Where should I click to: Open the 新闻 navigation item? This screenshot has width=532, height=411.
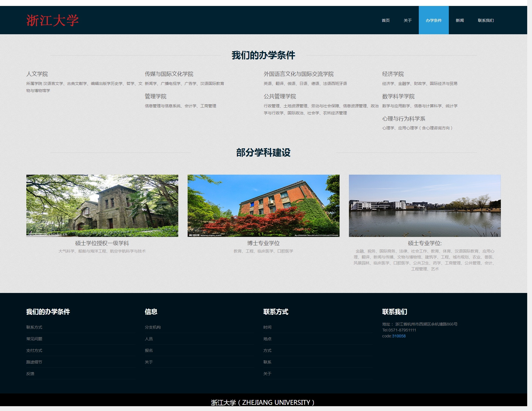coord(460,20)
